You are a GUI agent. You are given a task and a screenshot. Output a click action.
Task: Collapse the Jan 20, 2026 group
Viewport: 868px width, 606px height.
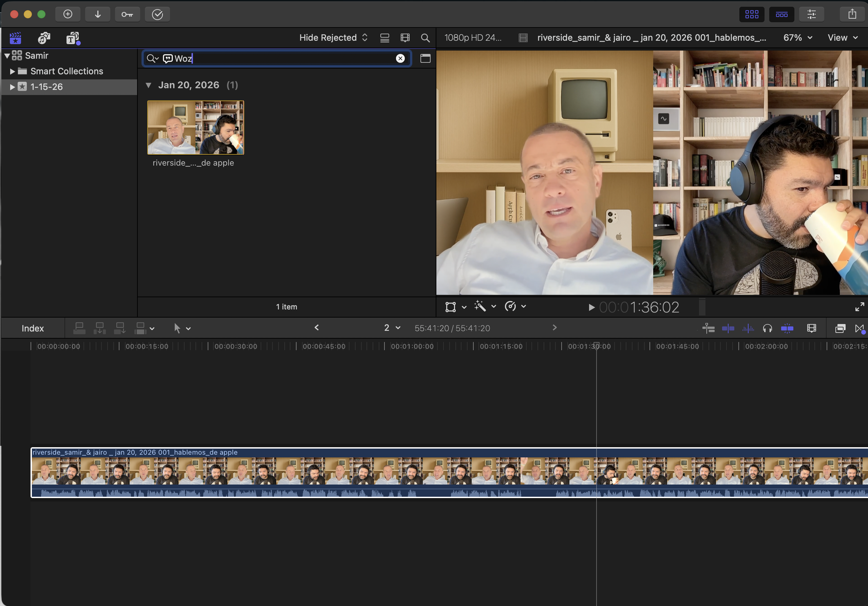(149, 85)
